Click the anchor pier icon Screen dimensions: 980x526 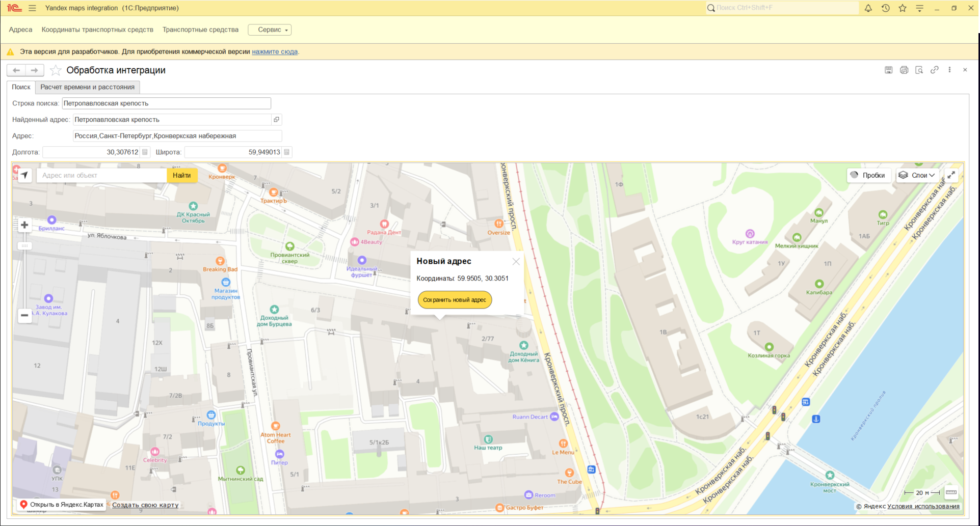816,419
